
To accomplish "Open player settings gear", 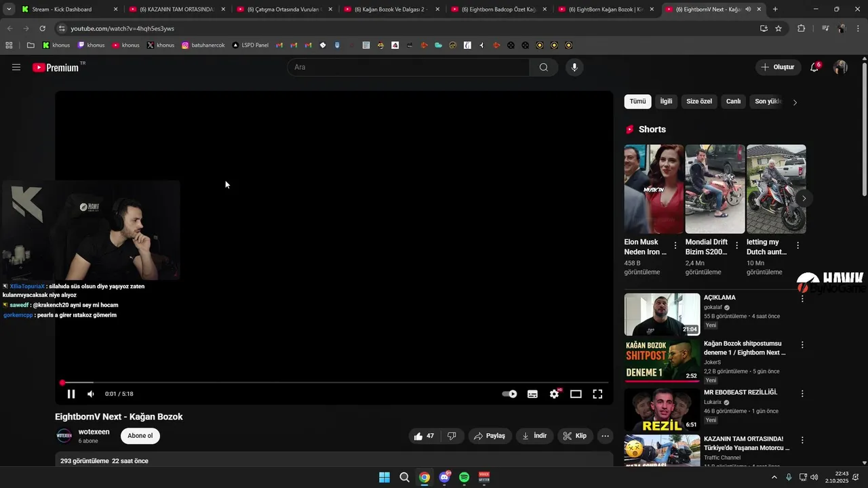I will (x=555, y=394).
